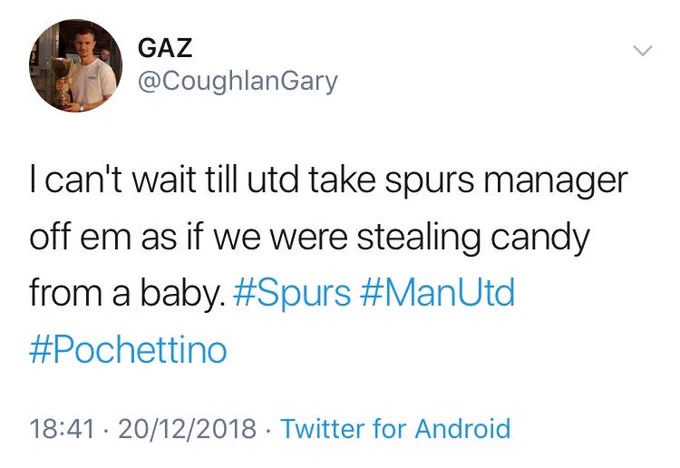The image size is (680, 468).
Task: Open the @CoughlanGary handle
Action: coord(238,82)
